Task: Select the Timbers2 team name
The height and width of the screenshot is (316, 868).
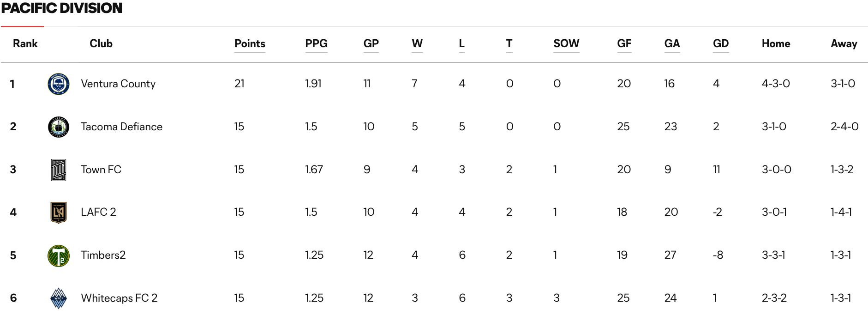Action: tap(103, 255)
